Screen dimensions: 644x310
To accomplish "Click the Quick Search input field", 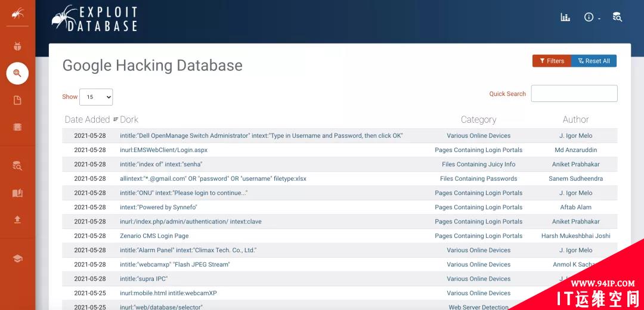I will coord(574,94).
